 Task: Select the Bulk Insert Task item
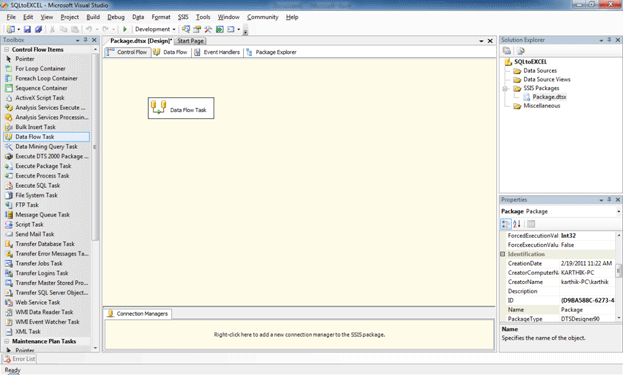click(x=35, y=127)
